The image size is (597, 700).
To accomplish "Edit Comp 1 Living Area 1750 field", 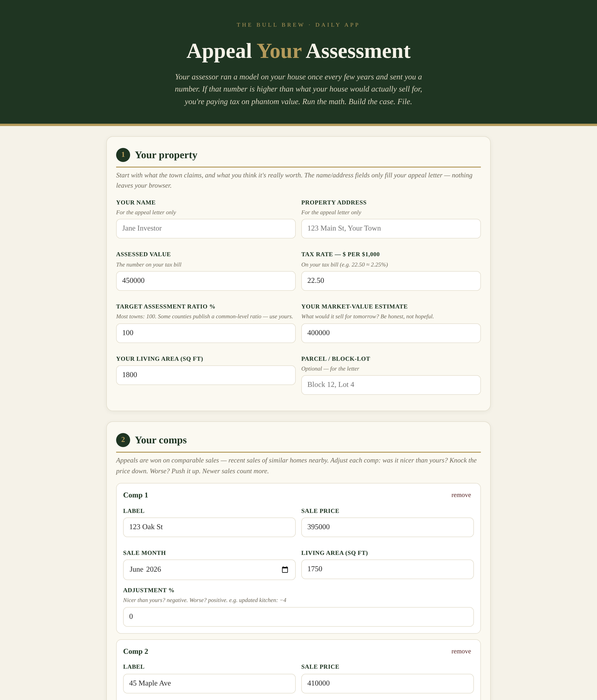I will click(x=387, y=569).
